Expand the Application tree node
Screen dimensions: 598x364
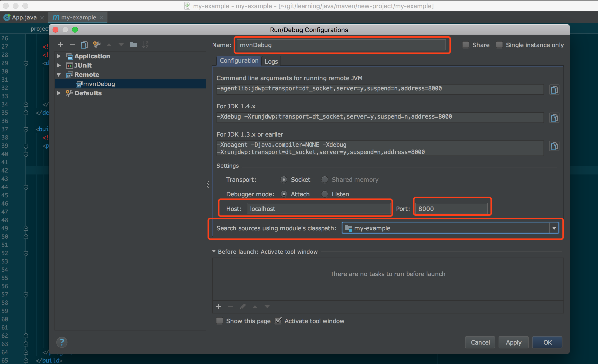(x=59, y=56)
